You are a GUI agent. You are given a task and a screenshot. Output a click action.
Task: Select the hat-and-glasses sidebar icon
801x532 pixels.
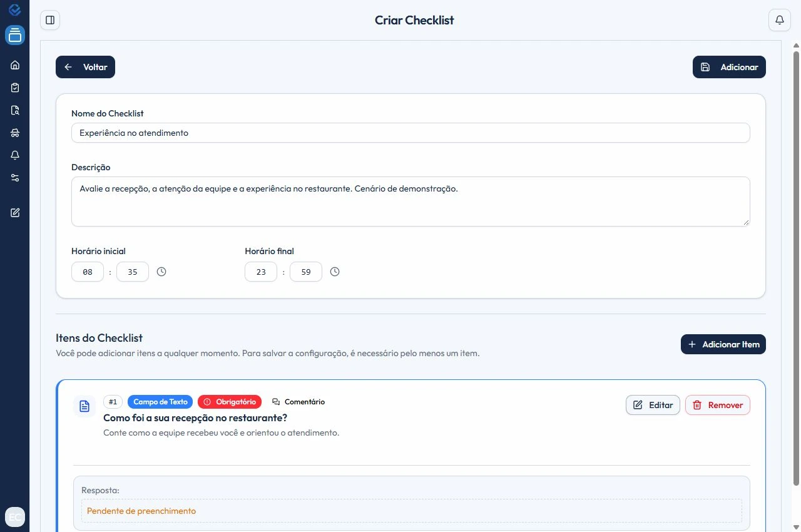click(x=15, y=133)
